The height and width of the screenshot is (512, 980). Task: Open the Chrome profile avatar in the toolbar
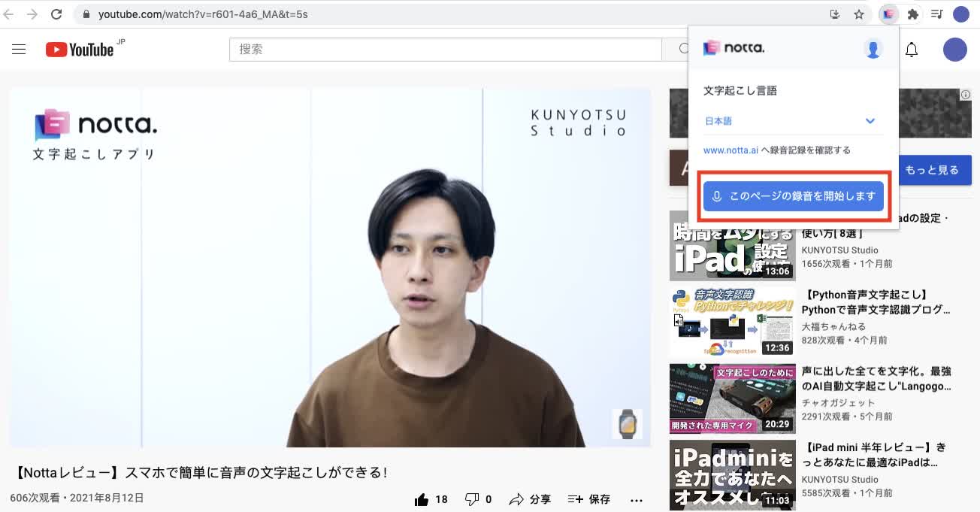[x=960, y=14]
